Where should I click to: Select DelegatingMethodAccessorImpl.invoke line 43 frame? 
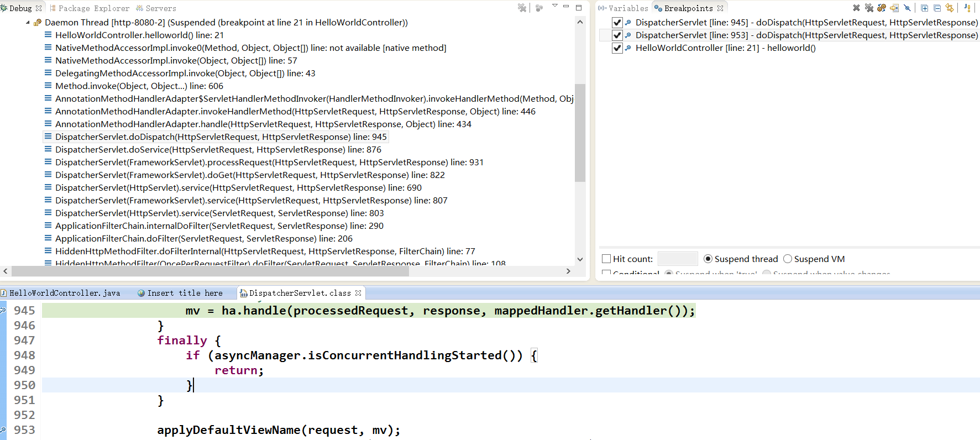[185, 73]
